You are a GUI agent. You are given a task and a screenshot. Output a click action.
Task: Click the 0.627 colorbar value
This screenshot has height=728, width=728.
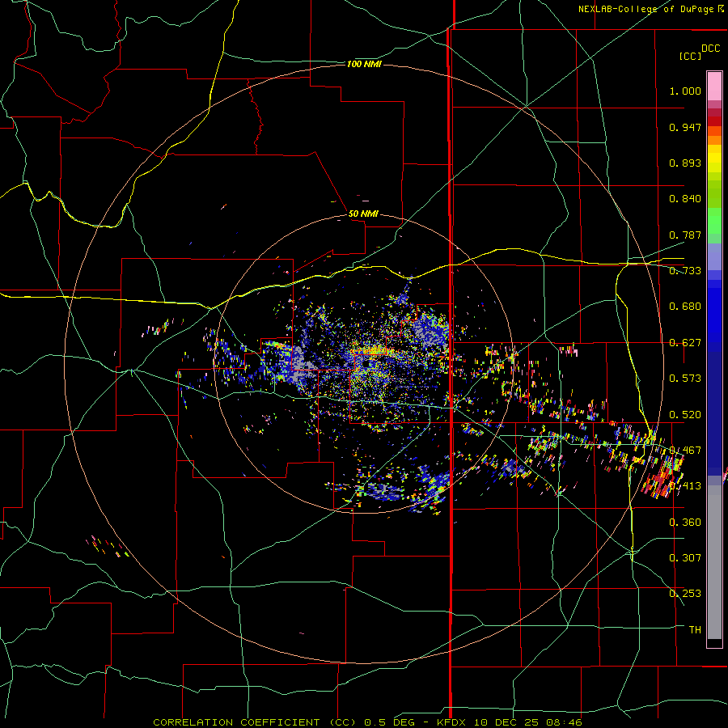[x=685, y=343]
